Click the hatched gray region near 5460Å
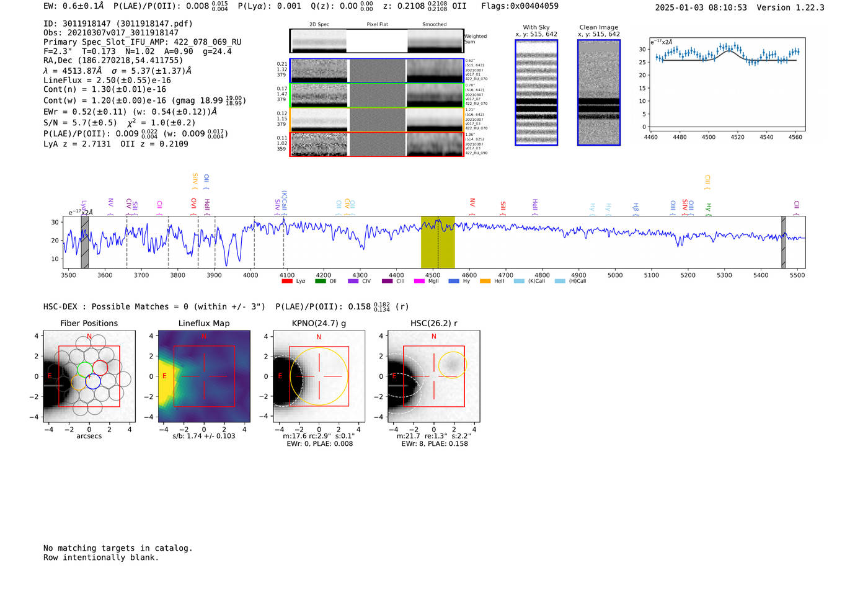 coord(783,242)
